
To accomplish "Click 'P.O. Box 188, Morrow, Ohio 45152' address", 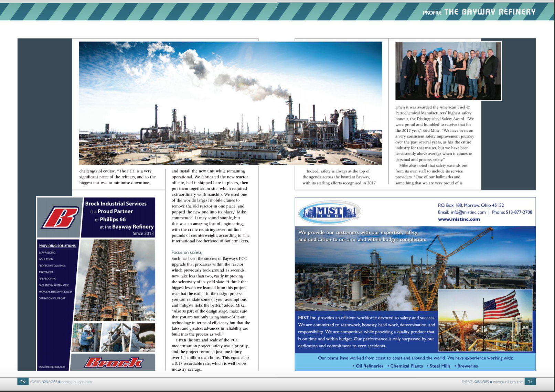I will point(471,205).
